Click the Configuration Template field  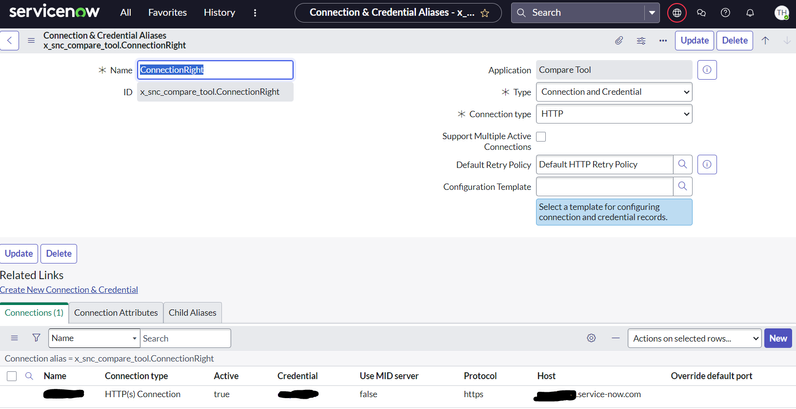pos(605,186)
